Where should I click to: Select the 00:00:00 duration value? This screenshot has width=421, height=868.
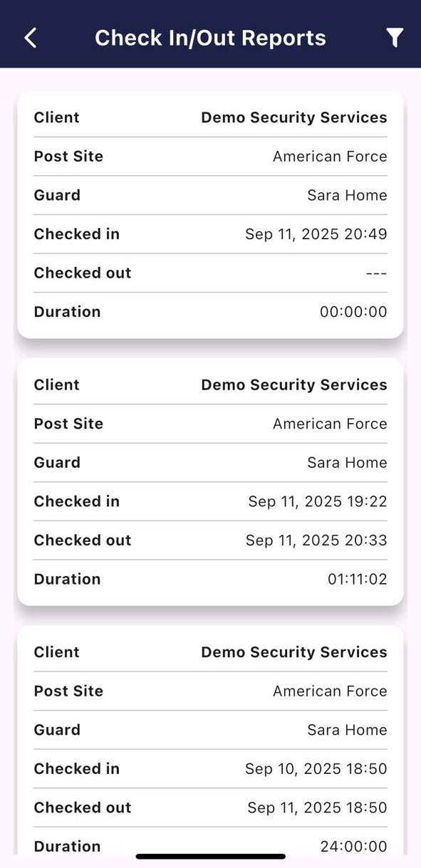pos(353,312)
